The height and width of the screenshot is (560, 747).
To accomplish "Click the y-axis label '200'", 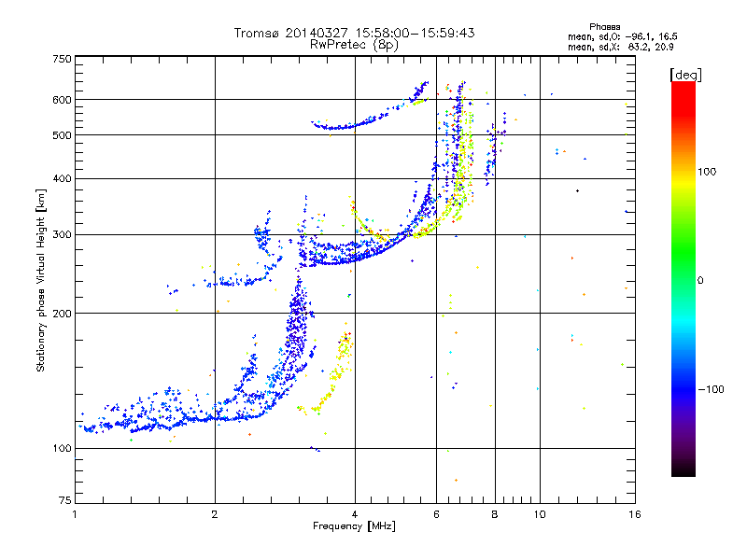I will [x=63, y=314].
